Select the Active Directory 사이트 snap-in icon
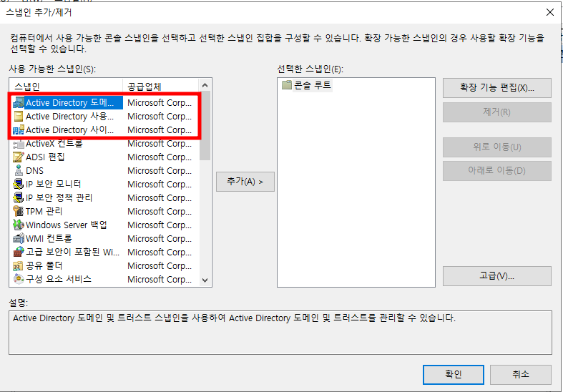Screen dimensions: 563x392 click(x=19, y=130)
